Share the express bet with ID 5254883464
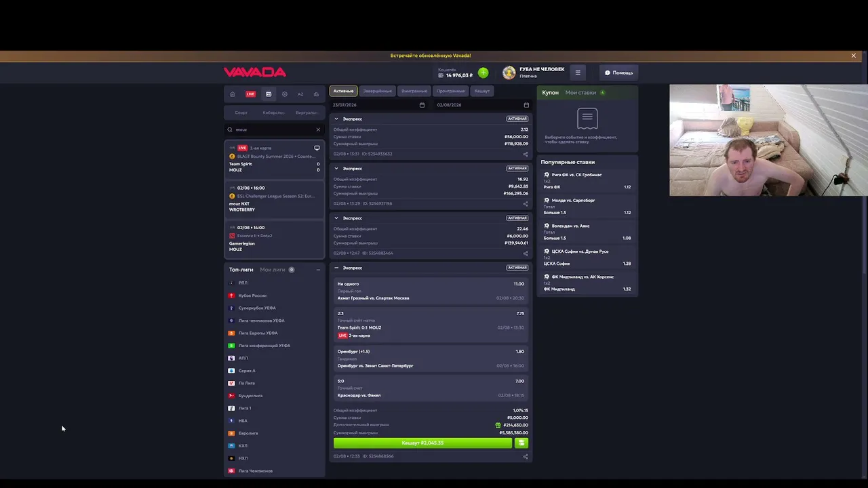This screenshot has width=868, height=488. tap(525, 253)
